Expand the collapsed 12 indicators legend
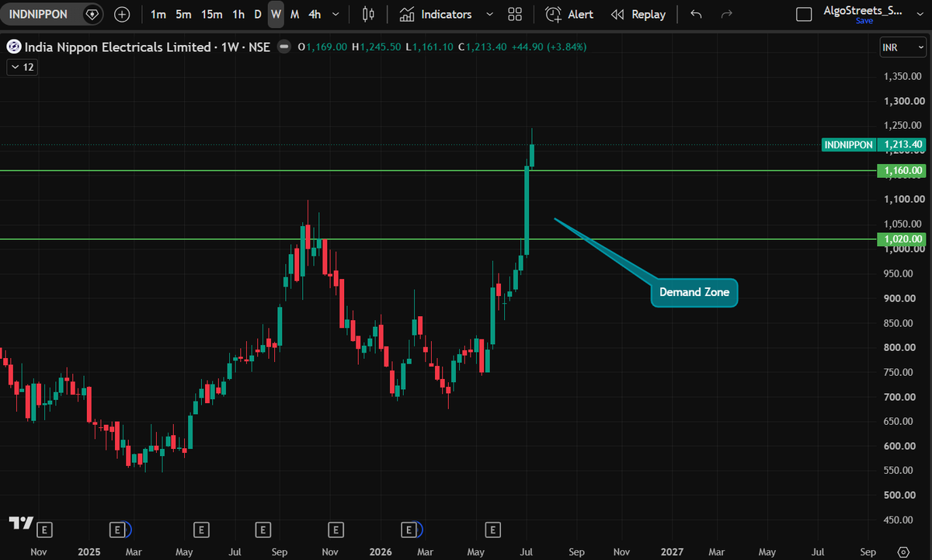The height and width of the screenshot is (560, 932). 21,68
